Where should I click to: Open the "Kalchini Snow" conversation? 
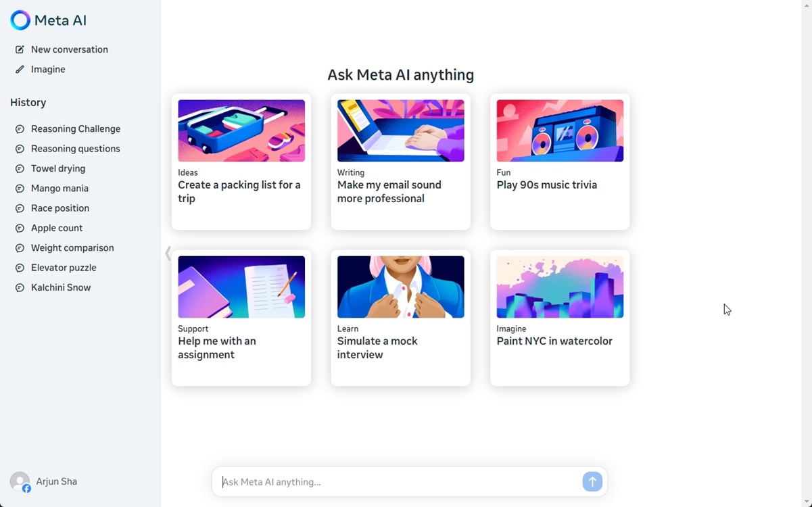point(61,287)
